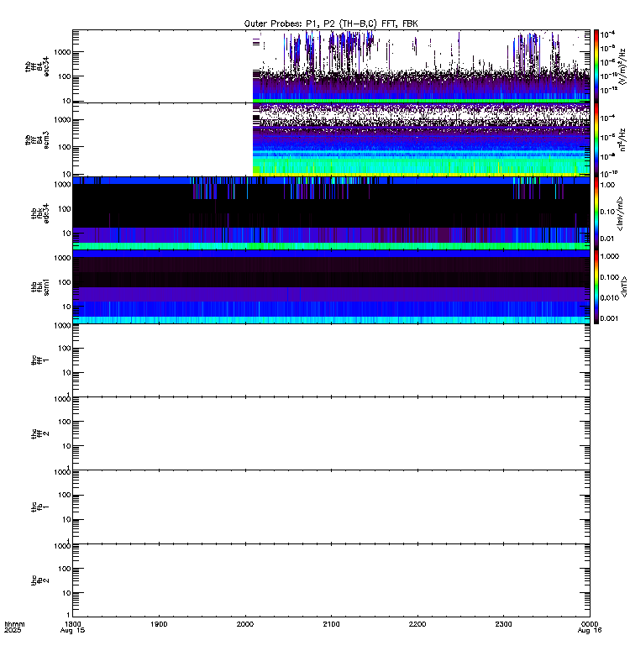Click the empty thc fb 2 plot panel
Image resolution: width=630 pixels, height=672 pixels.
pos(331,580)
